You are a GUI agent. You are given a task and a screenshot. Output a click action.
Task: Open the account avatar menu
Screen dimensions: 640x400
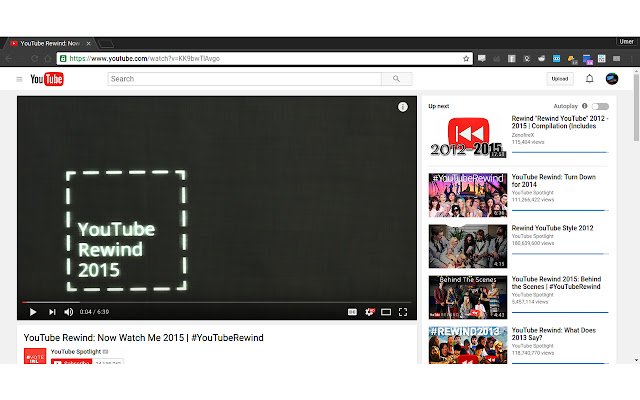[x=611, y=79]
